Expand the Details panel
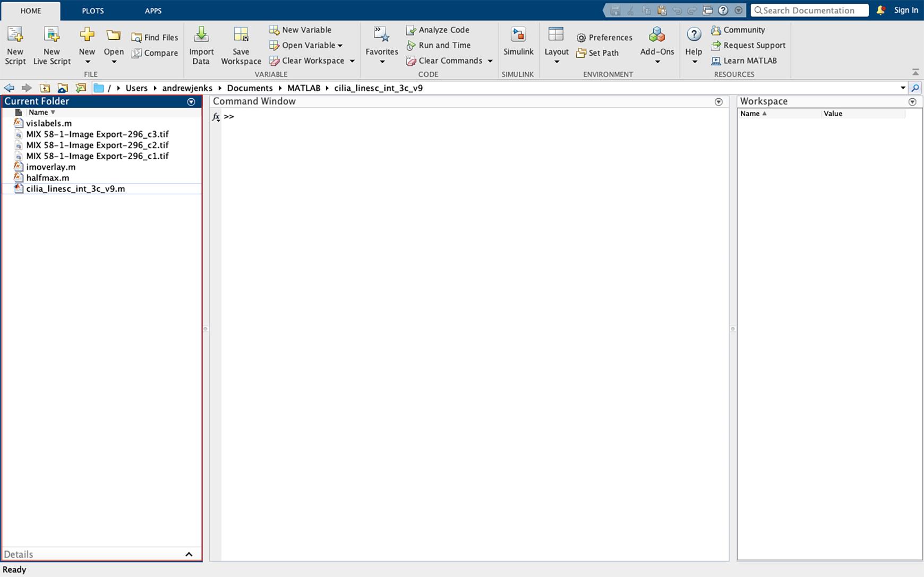Image resolution: width=924 pixels, height=577 pixels. [x=189, y=554]
